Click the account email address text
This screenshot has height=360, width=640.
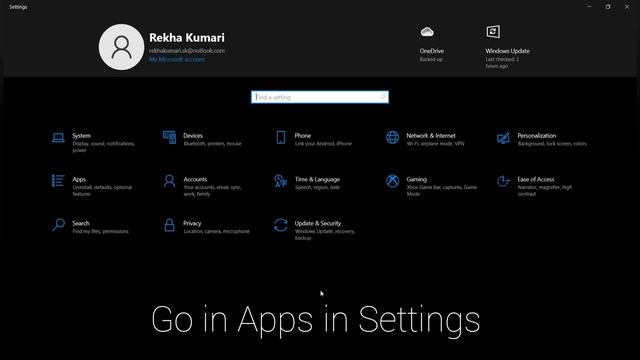187,51
